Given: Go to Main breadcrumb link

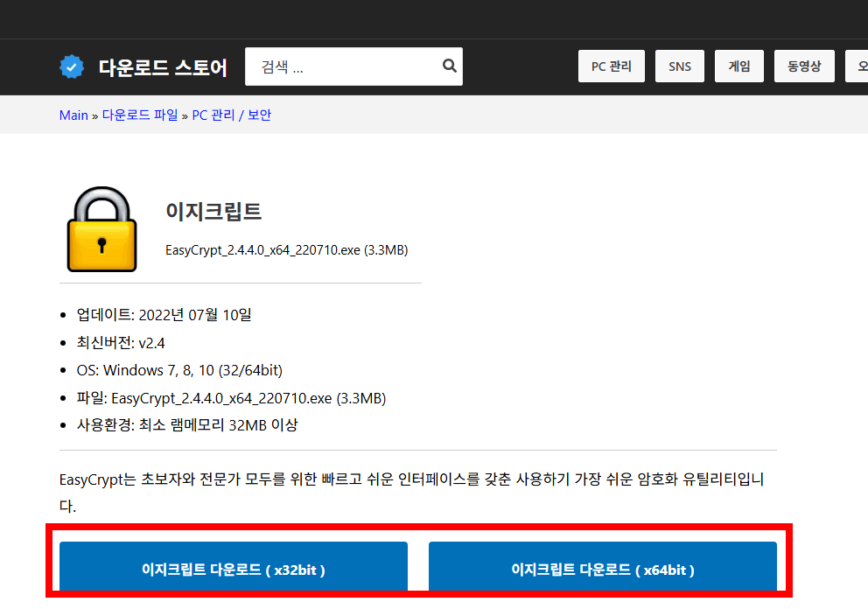Looking at the screenshot, I should click(x=73, y=115).
